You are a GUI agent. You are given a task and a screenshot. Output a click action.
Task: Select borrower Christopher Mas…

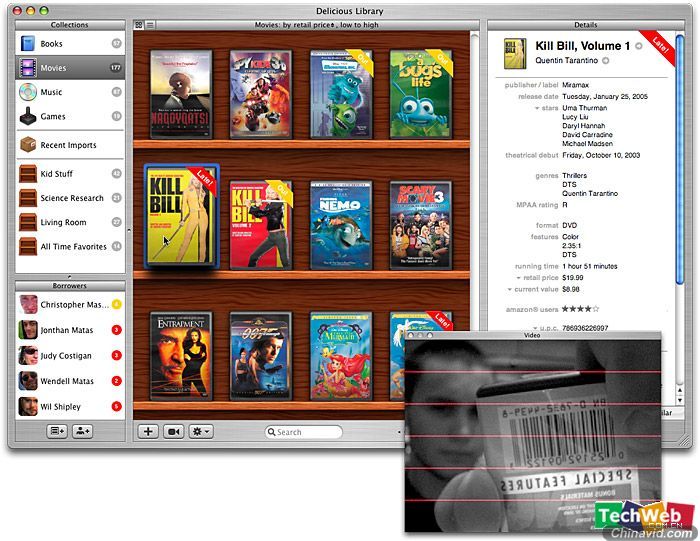(70, 304)
